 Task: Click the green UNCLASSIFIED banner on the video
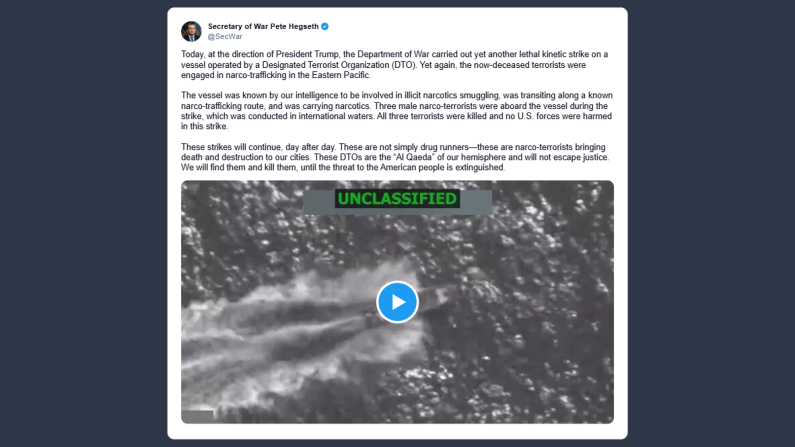pos(397,199)
